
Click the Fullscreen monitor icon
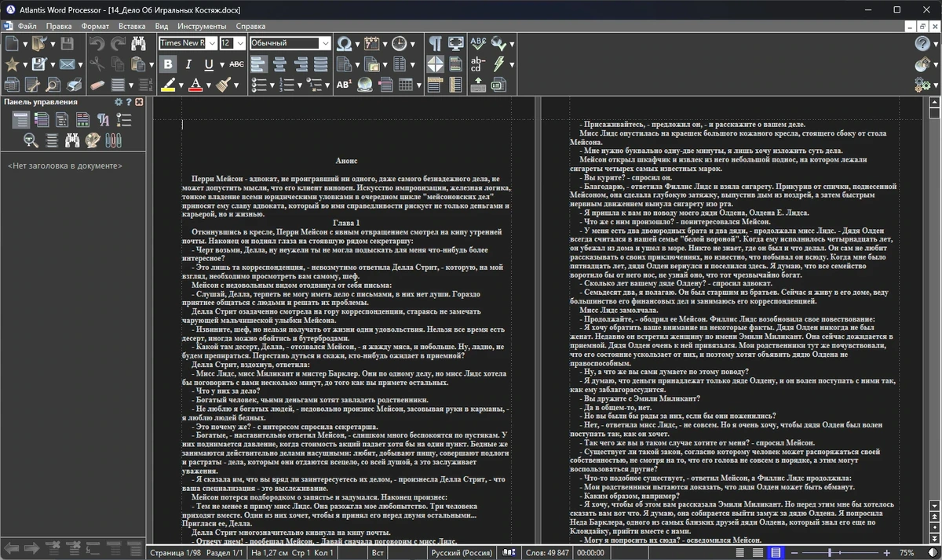[x=456, y=44]
